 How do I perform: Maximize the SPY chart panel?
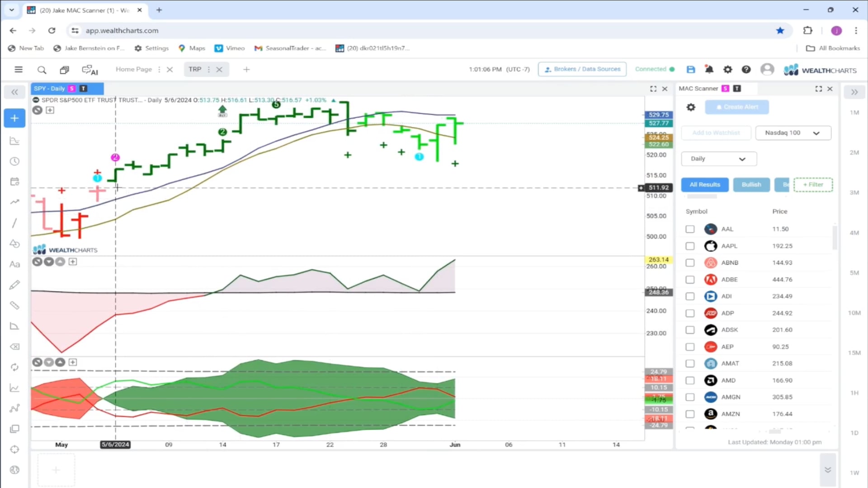click(x=653, y=89)
